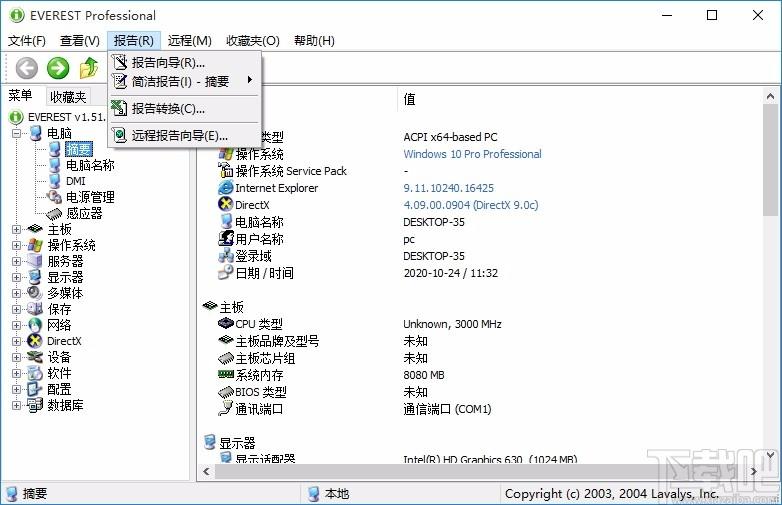Select the 摘要 tree item
Image resolution: width=782 pixels, height=505 pixels.
pyautogui.click(x=78, y=149)
